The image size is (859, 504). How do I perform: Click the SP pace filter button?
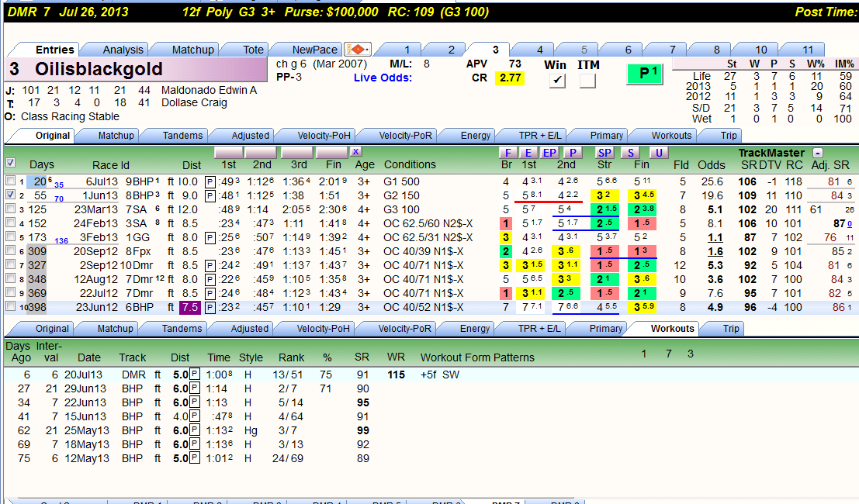click(604, 153)
